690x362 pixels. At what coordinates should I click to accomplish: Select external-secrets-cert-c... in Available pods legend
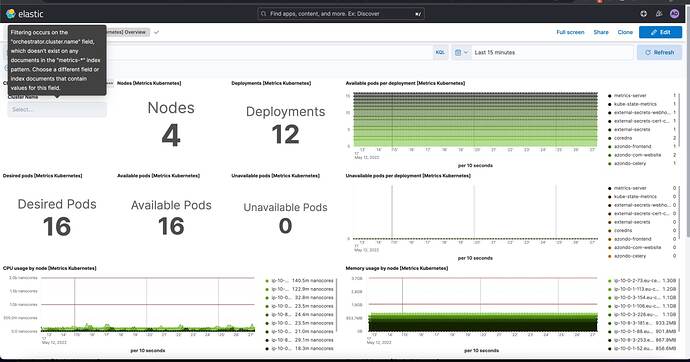(x=642, y=121)
